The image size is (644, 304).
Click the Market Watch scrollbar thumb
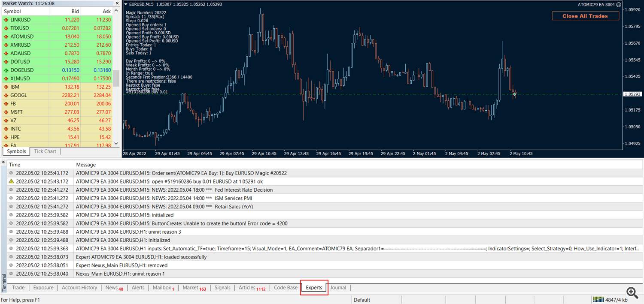click(x=116, y=78)
